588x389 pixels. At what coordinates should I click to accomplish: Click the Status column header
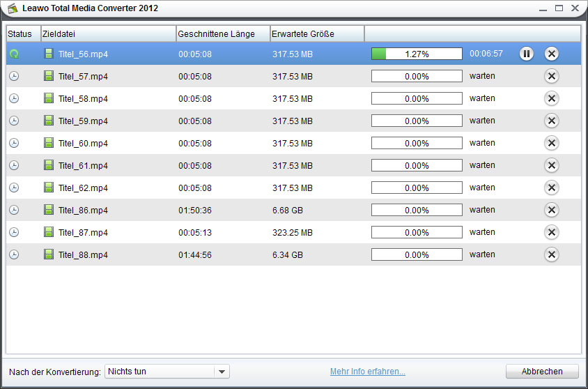click(23, 33)
